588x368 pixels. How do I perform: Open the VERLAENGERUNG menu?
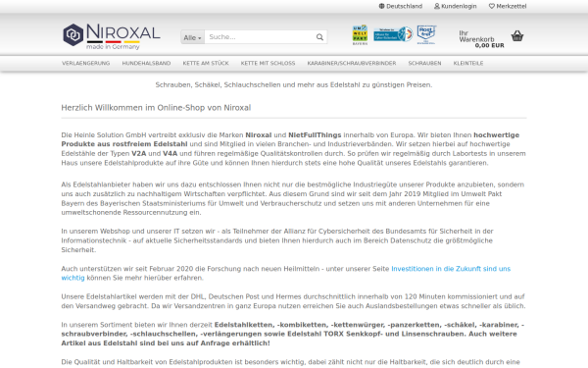(86, 63)
